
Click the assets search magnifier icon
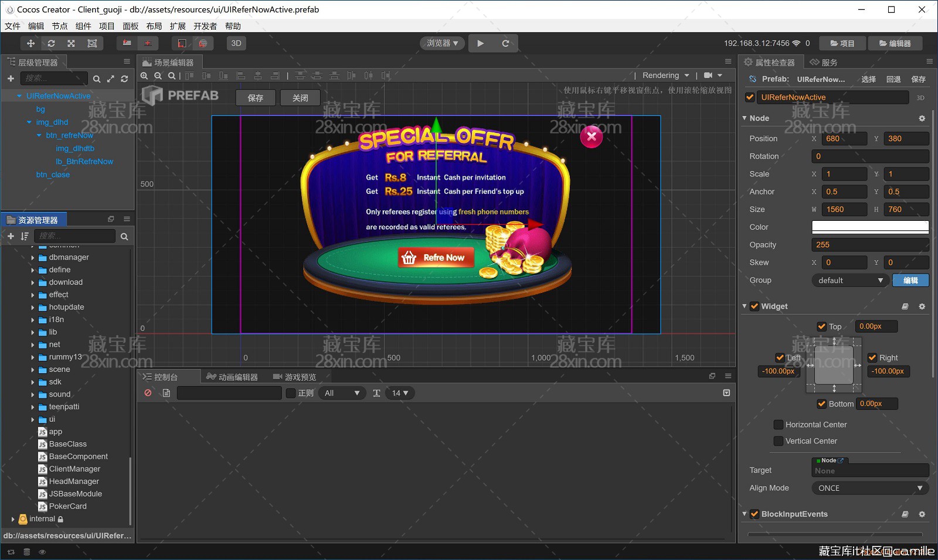click(x=124, y=237)
